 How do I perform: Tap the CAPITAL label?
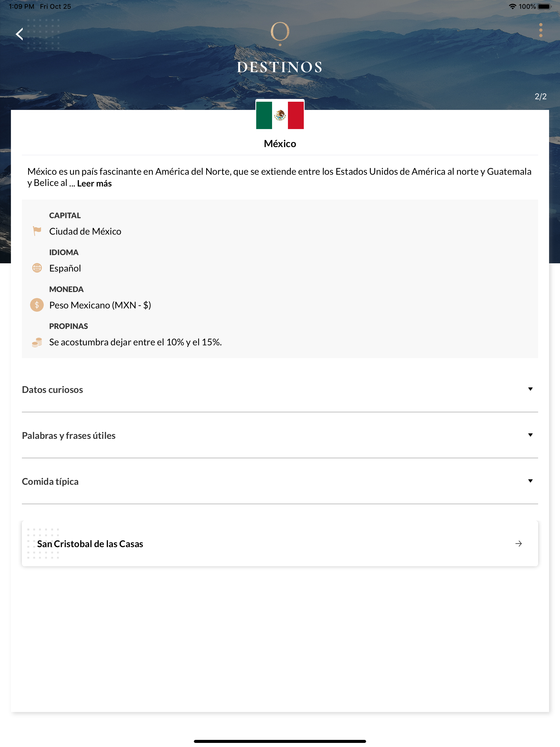65,215
